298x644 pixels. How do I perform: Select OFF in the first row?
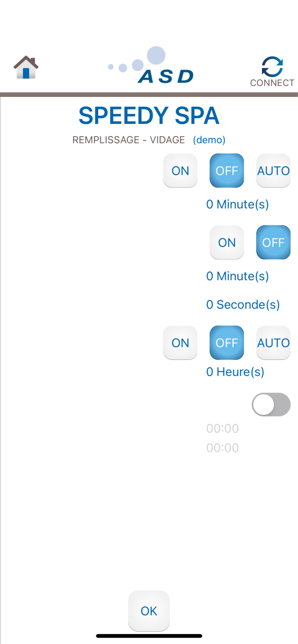coord(227,171)
